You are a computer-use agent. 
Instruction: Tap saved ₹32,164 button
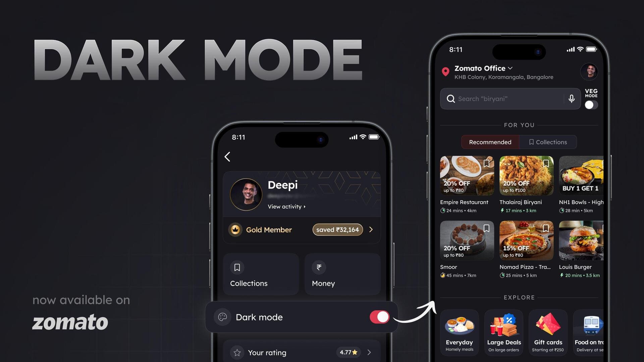coord(337,229)
